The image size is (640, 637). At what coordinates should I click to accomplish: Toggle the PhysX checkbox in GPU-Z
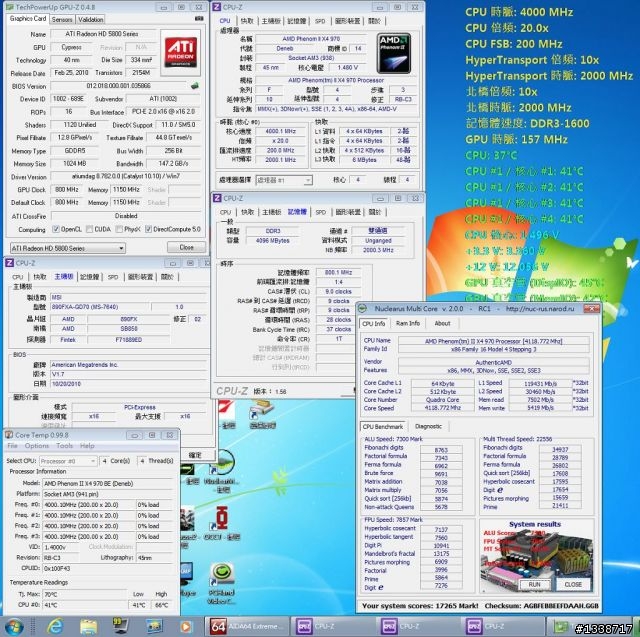click(x=119, y=229)
